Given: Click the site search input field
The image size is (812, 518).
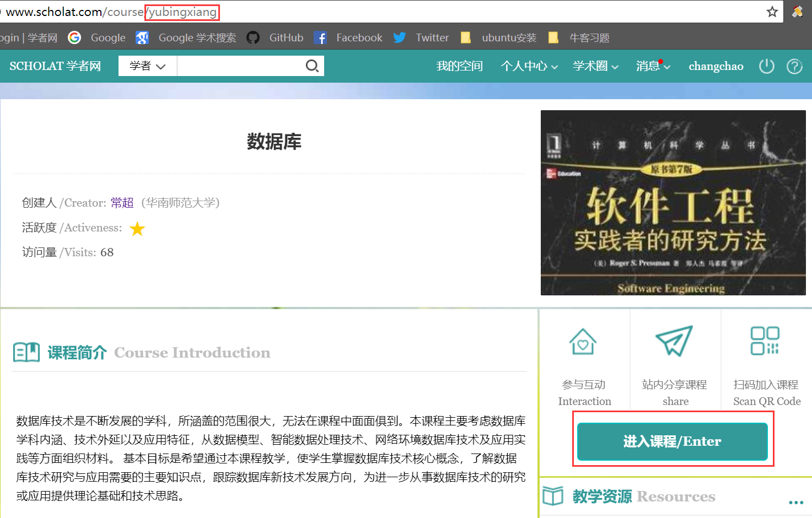Looking at the screenshot, I should tap(240, 66).
